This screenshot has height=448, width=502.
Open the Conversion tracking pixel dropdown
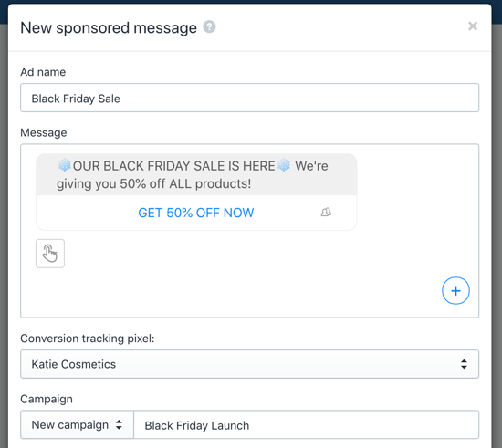tap(249, 364)
